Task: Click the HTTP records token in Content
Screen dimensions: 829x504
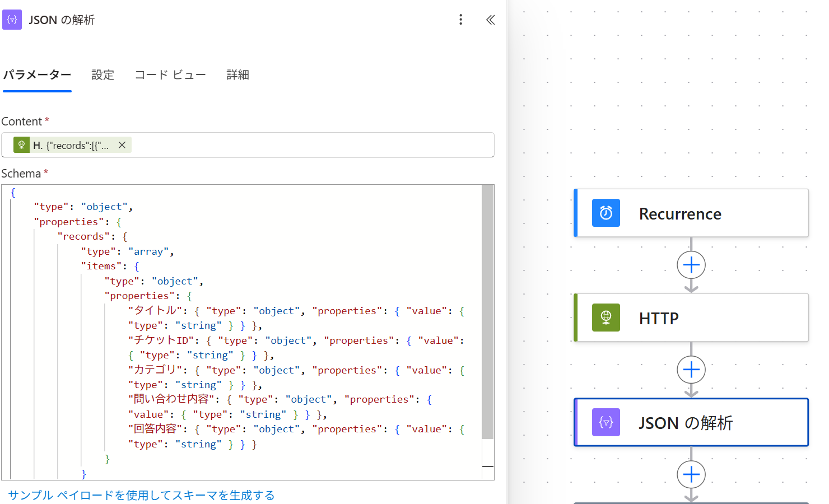Action: pos(70,145)
